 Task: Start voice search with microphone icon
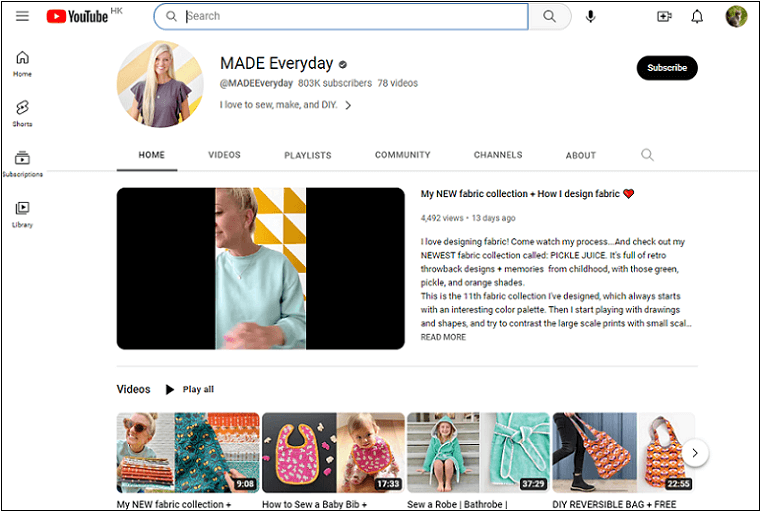click(590, 17)
